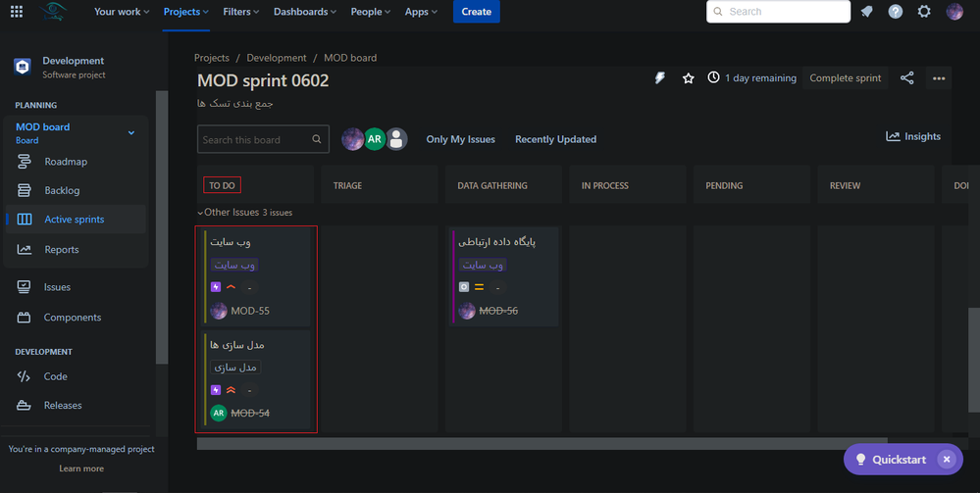Screen dimensions: 980x493
Task: Click the AR avatar on MOD-54 card
Action: (x=219, y=413)
